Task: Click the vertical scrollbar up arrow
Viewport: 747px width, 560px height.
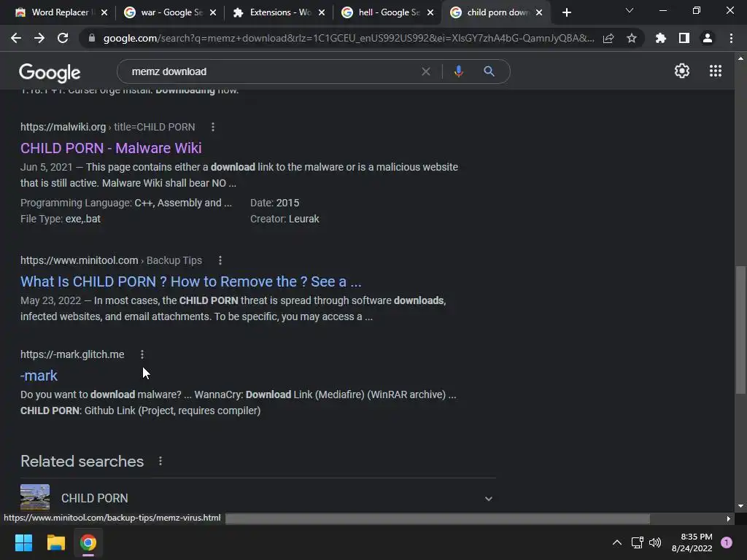Action: pyautogui.click(x=740, y=58)
